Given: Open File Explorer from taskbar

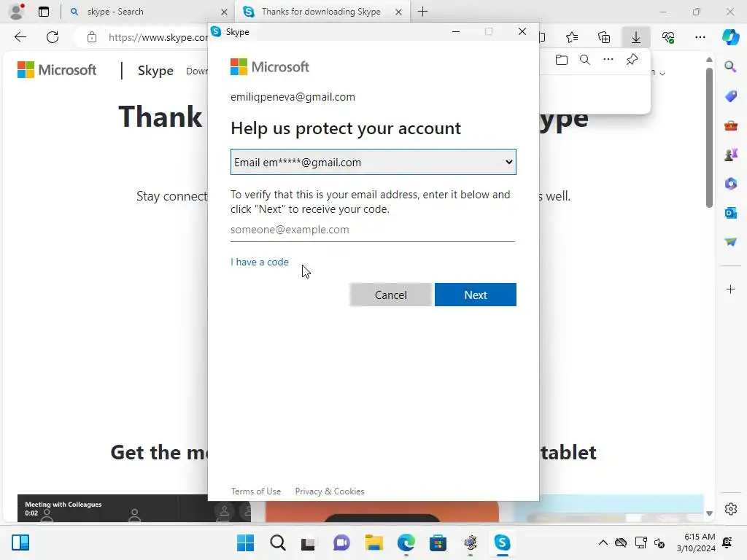Looking at the screenshot, I should (x=373, y=542).
